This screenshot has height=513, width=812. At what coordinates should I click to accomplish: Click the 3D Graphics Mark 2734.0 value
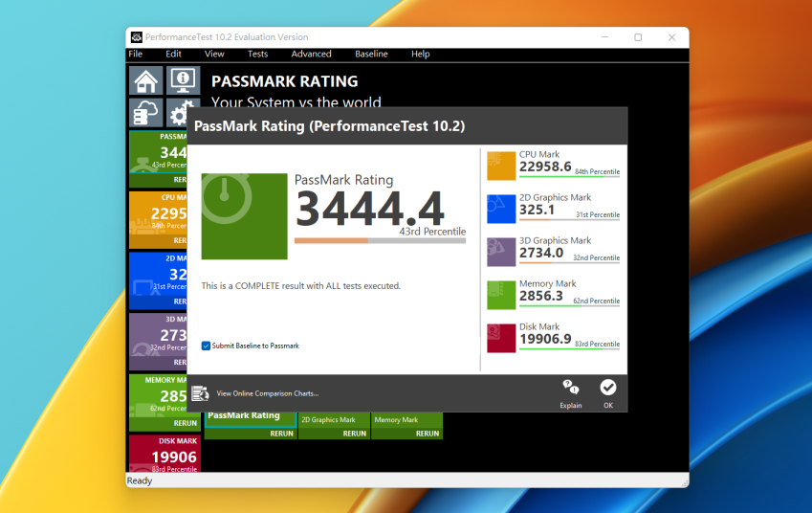point(541,253)
